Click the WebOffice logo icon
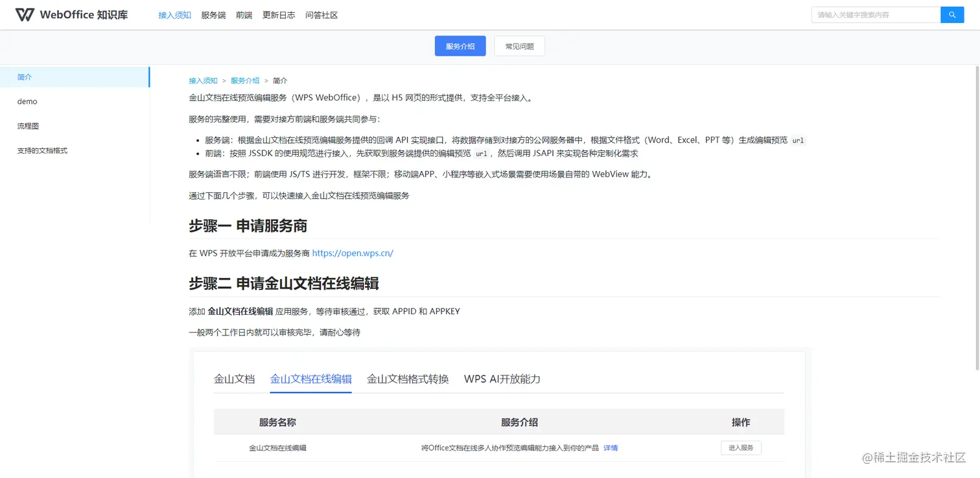 (25, 15)
